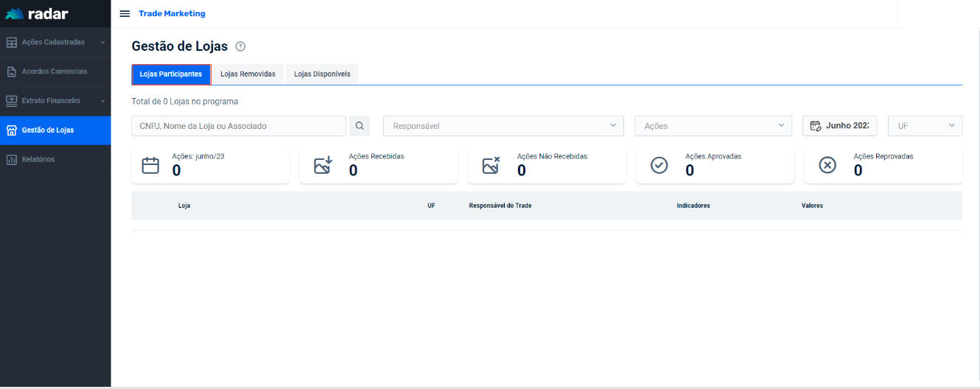Click the Ações Recebidas image icon
This screenshot has width=980, height=389.
323,165
